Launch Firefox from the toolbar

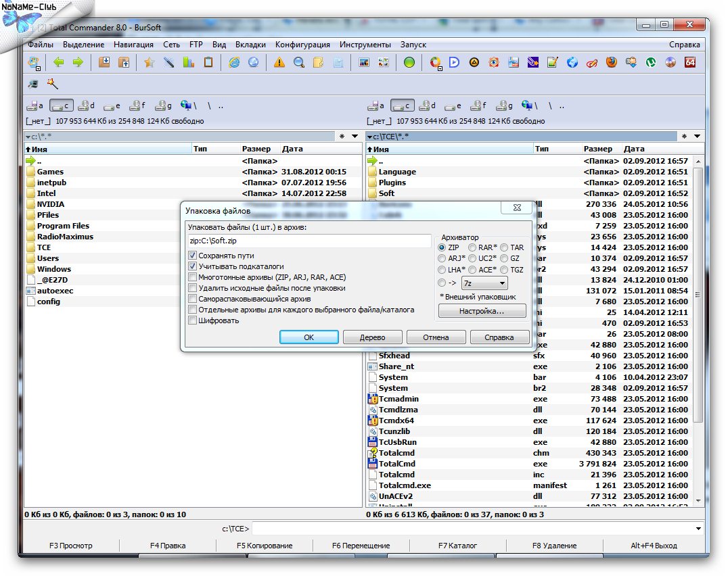[612, 63]
